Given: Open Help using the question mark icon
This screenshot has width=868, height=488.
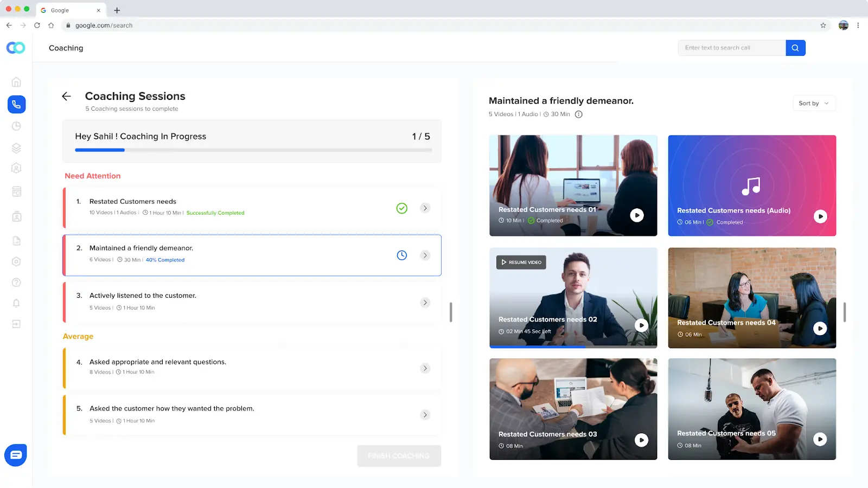Looking at the screenshot, I should 16,282.
